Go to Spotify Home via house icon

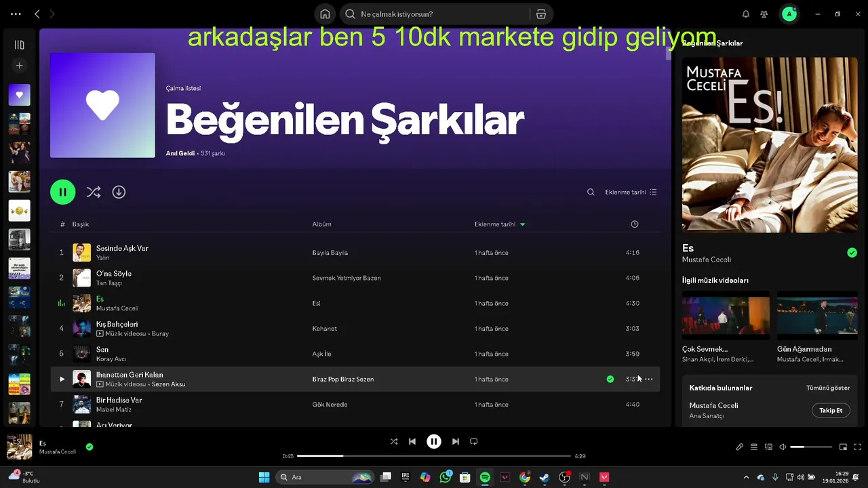pos(325,14)
